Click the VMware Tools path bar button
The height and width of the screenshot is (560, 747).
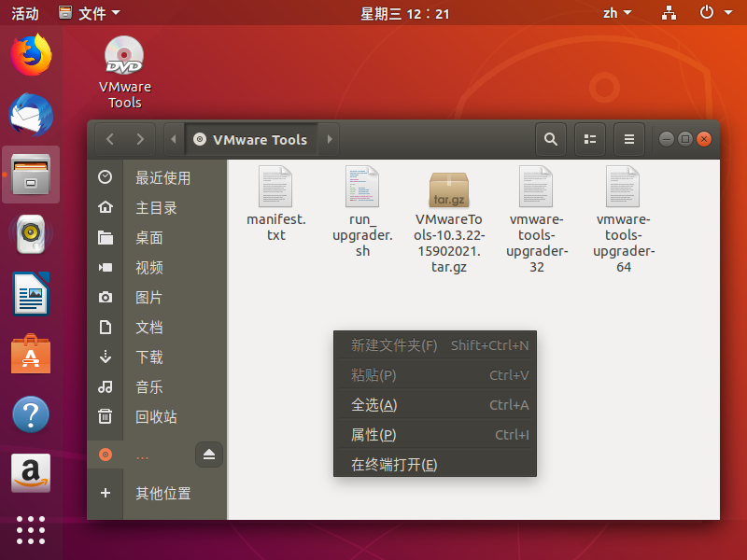[250, 139]
